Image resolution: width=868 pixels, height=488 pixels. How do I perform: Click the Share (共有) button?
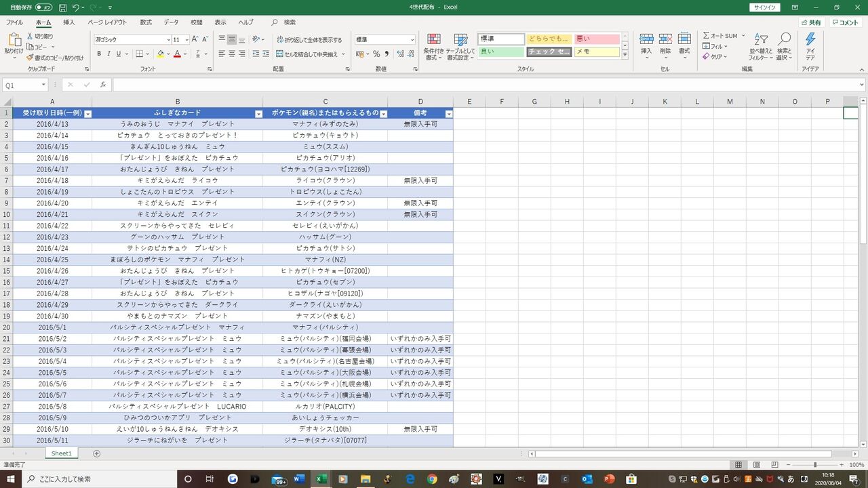click(810, 22)
